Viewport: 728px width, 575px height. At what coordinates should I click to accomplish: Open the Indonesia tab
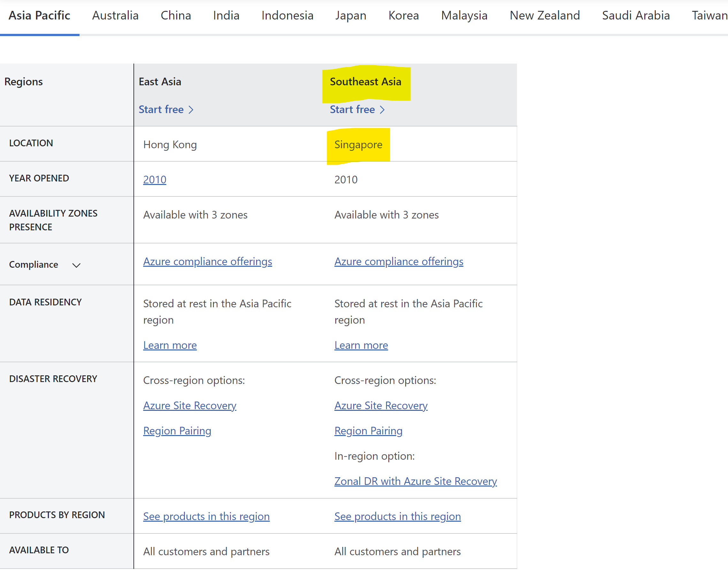coord(287,15)
